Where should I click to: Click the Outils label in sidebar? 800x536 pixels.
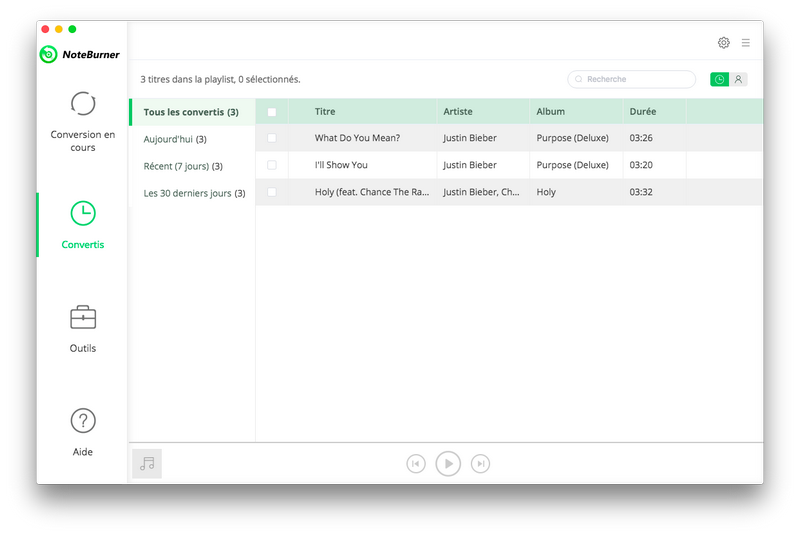[x=83, y=348]
